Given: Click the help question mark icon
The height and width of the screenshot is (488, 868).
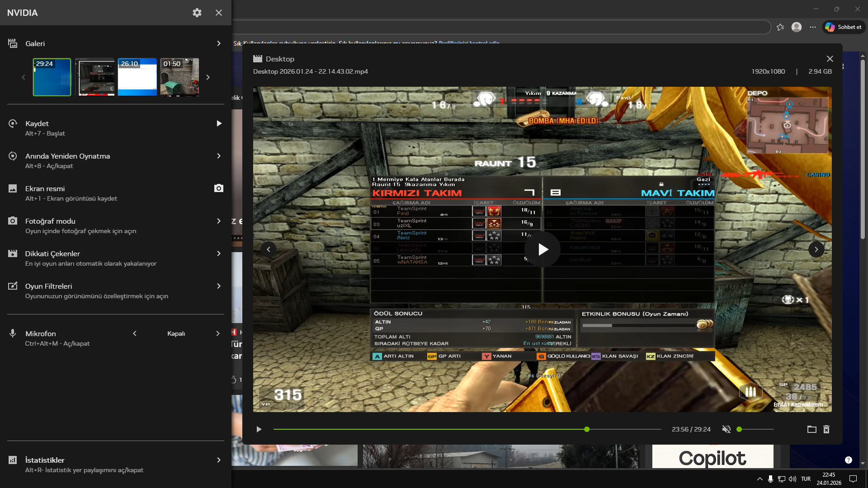Looking at the screenshot, I should pyautogui.click(x=849, y=460).
